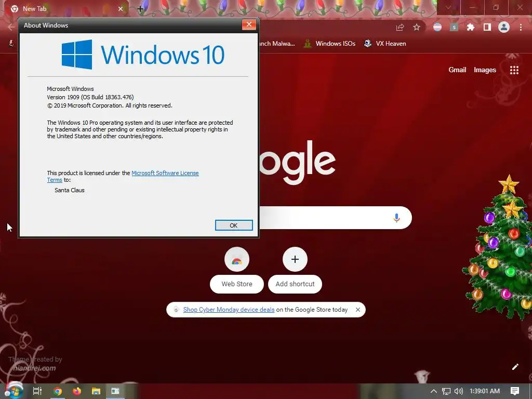Screen dimensions: 532x399
Task: Click the Add shortcut plus icon
Action: click(295, 260)
